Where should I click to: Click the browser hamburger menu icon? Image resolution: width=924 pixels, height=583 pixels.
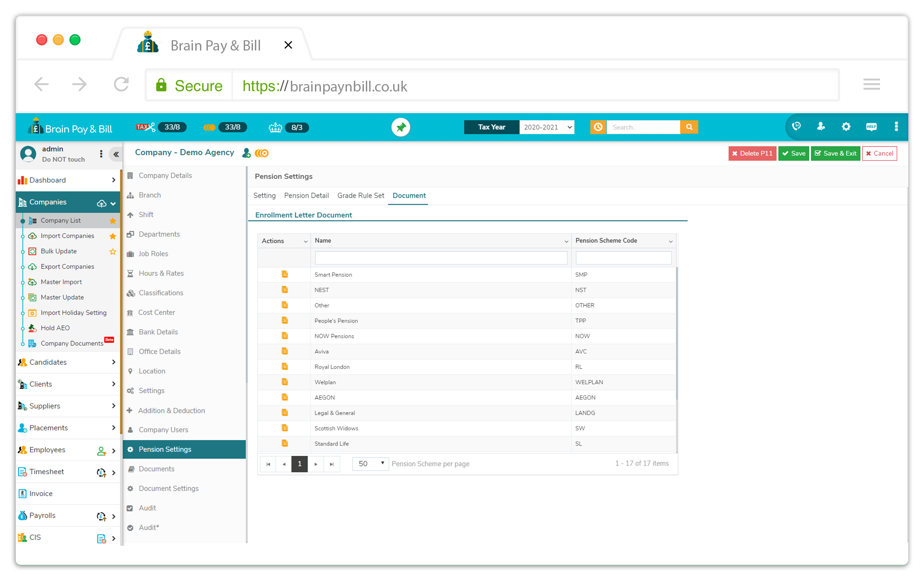pyautogui.click(x=871, y=84)
